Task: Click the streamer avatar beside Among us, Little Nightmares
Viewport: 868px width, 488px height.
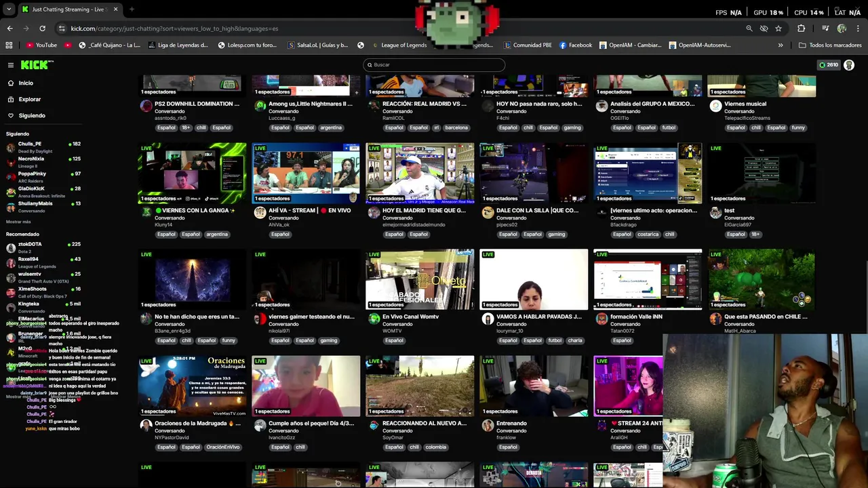Action: click(x=260, y=106)
